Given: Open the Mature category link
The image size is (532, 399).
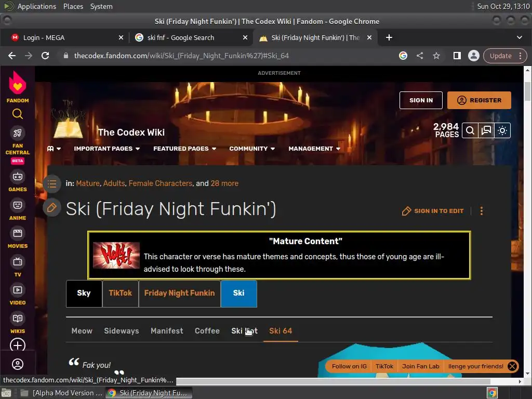Looking at the screenshot, I should [87, 183].
